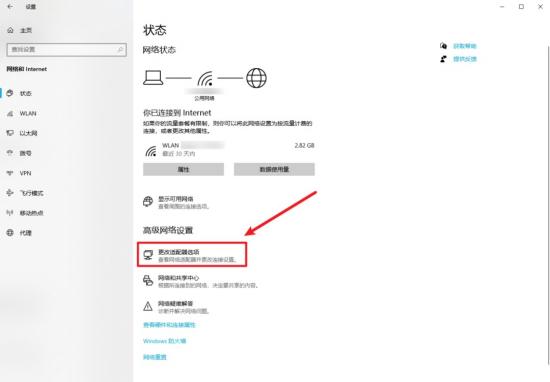
Task: Focus the 查找设置 search box
Action: [x=66, y=49]
